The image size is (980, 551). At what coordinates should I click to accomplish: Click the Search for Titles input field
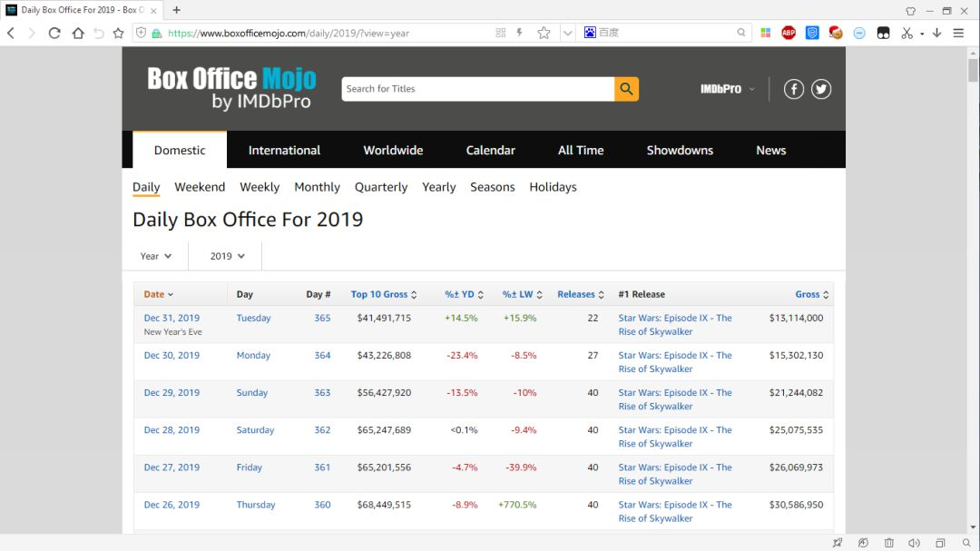477,89
